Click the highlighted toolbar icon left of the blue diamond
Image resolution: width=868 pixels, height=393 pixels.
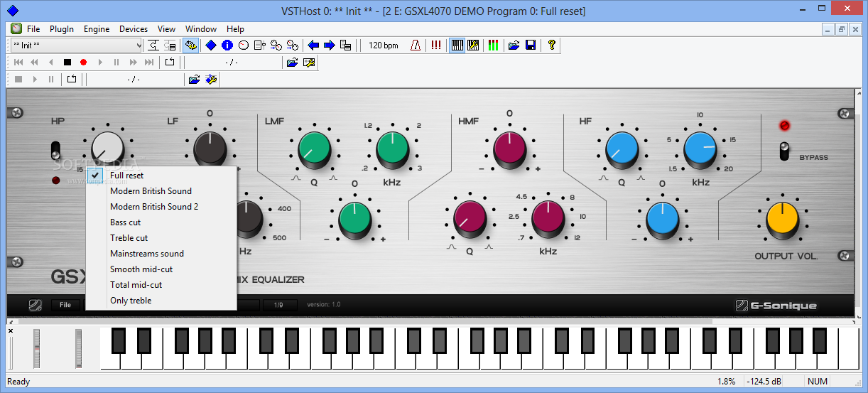tap(190, 45)
